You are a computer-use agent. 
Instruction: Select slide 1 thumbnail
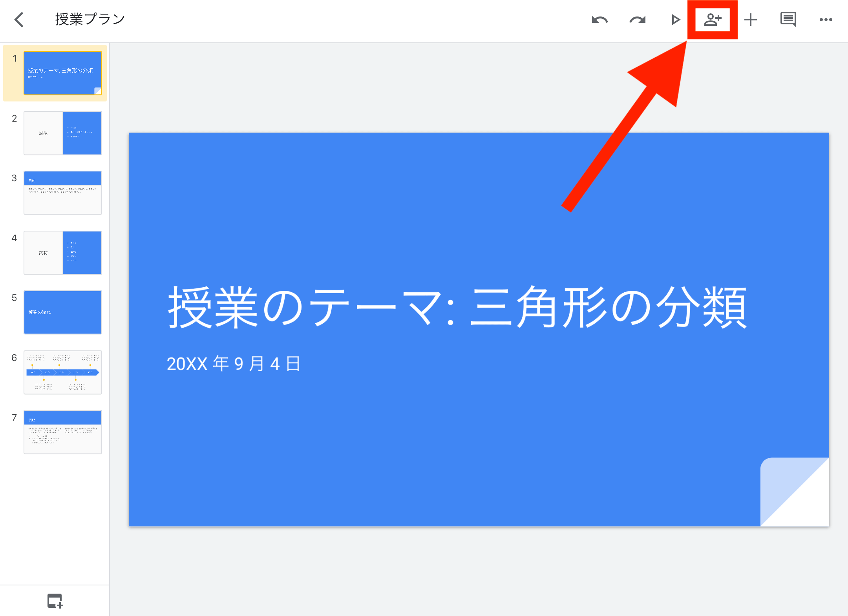[63, 73]
